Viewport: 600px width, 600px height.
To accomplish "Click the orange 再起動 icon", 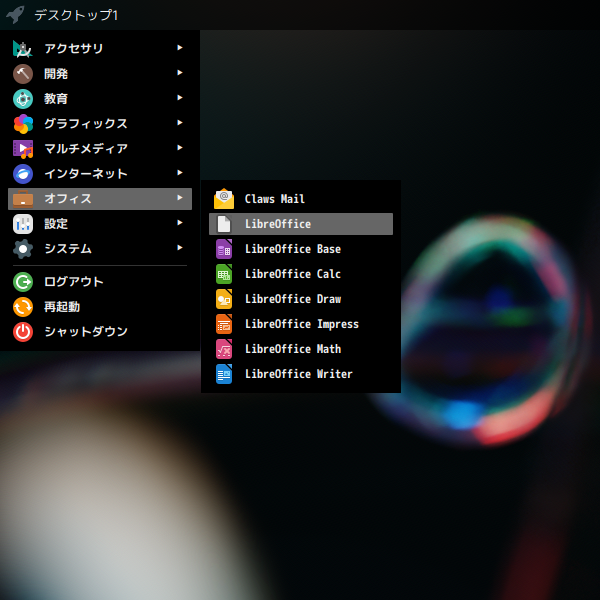I will pyautogui.click(x=23, y=307).
